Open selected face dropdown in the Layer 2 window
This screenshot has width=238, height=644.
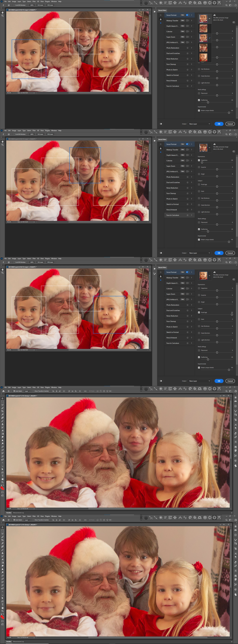[209, 276]
